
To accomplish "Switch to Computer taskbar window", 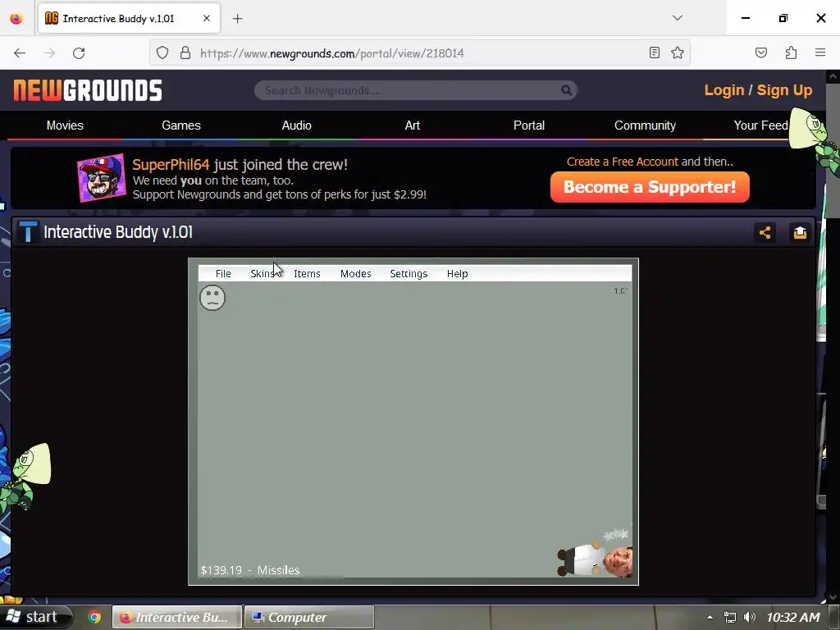I will tap(309, 617).
